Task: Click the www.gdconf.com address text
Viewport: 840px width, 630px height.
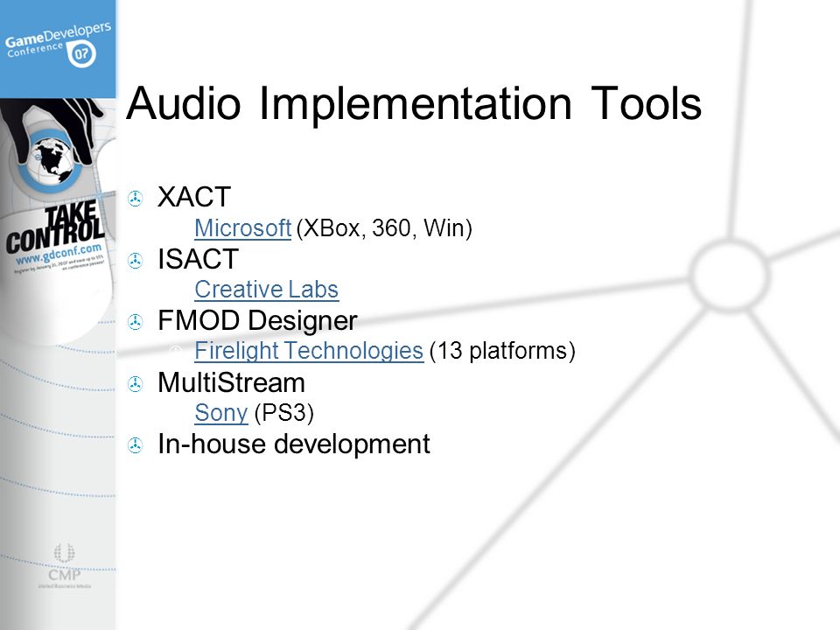Action: click(59, 254)
